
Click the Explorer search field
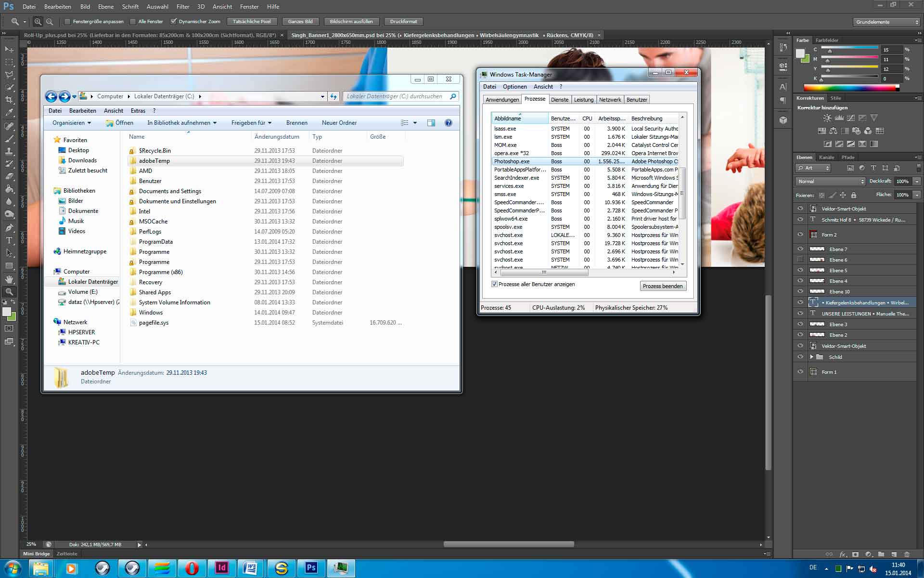click(396, 96)
